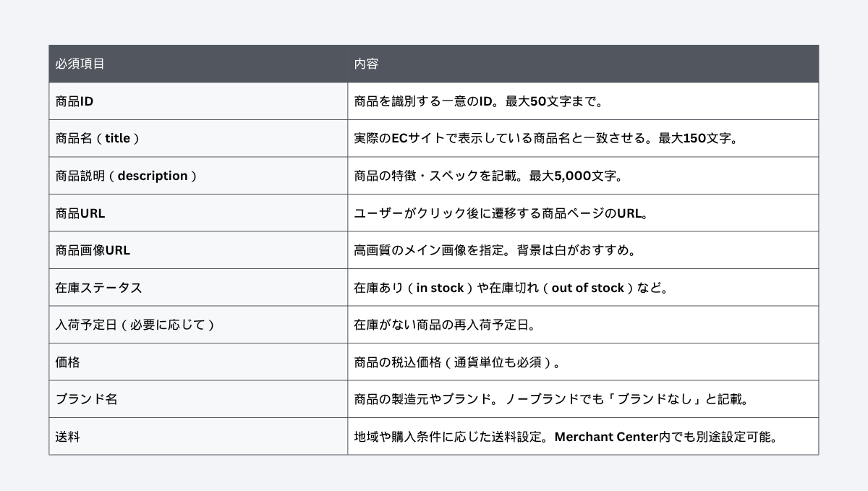Screen dimensions: 868x491
Task: Select the 最大5,000文字 description cell
Action: (583, 176)
